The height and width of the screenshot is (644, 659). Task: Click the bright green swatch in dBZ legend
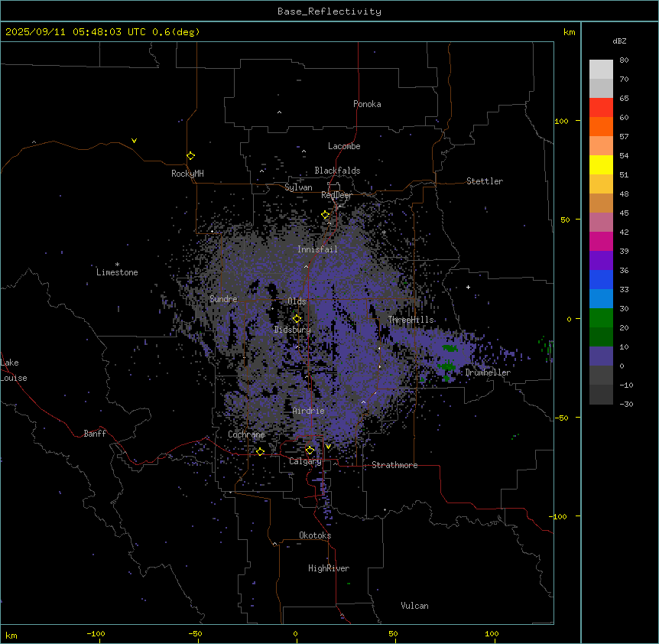coord(601,318)
